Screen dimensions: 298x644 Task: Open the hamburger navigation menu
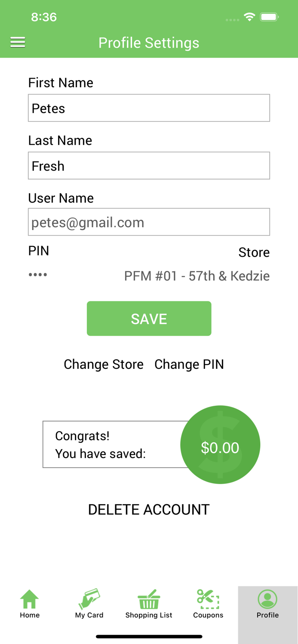tap(18, 42)
